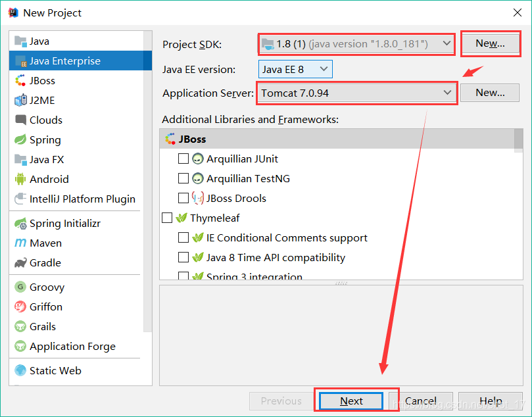Click New button beside Application Server
This screenshot has height=417, width=532.
coord(490,93)
